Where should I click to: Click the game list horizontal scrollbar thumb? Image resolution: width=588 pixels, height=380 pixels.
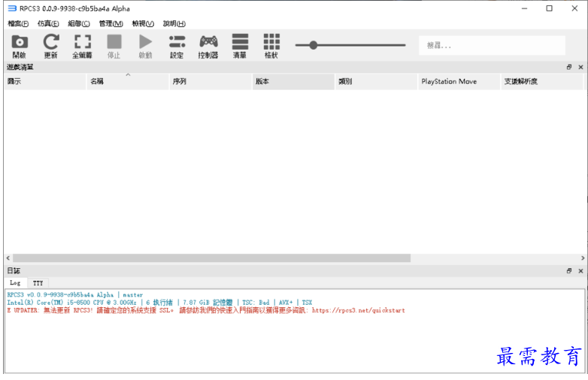212,258
